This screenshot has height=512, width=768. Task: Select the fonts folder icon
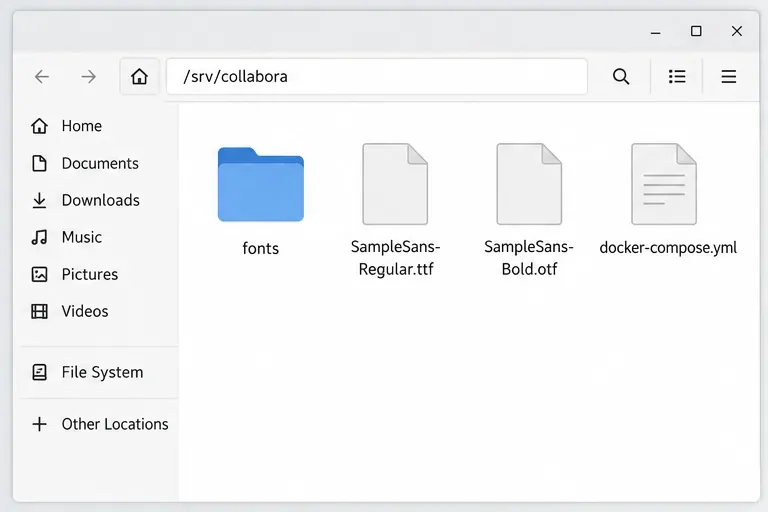pyautogui.click(x=261, y=185)
